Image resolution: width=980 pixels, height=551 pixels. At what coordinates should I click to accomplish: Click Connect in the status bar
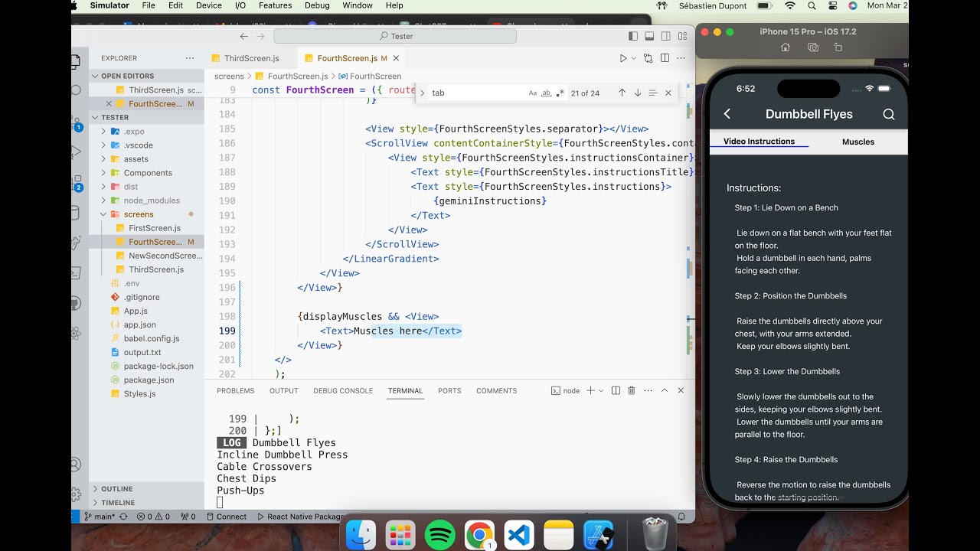tap(226, 517)
